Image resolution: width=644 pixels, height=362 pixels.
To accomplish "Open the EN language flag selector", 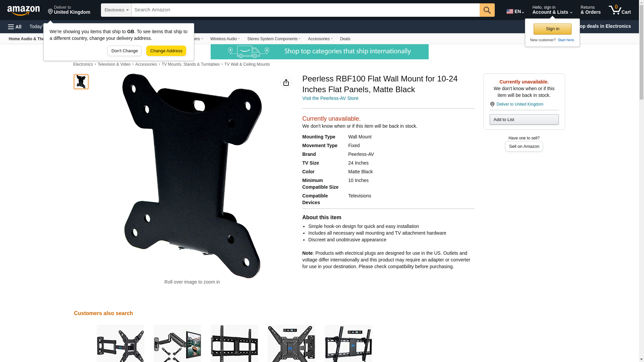I will 515,11.
